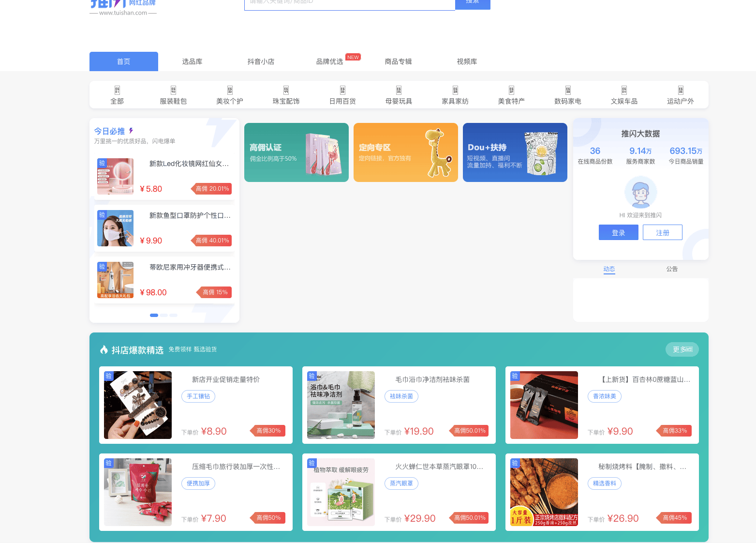The height and width of the screenshot is (543, 756).
Task: Switch to the 公告 tab
Action: pos(672,269)
